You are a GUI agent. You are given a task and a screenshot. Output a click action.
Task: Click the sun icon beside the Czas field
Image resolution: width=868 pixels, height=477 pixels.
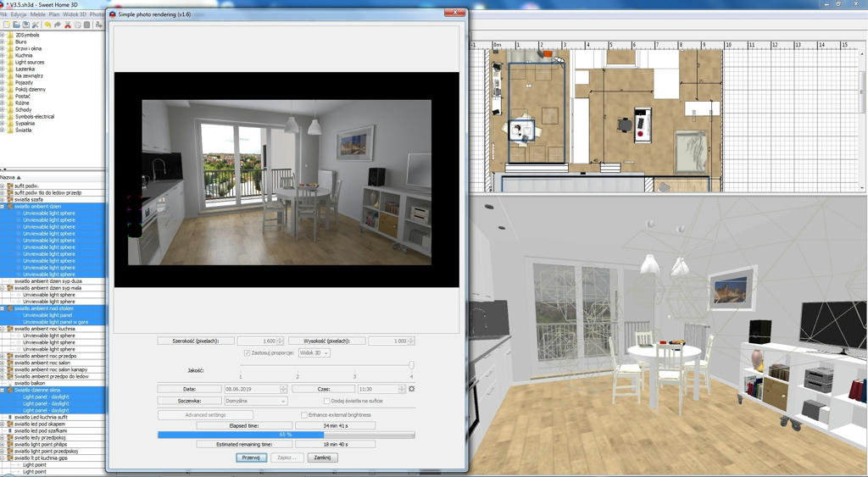coord(411,389)
